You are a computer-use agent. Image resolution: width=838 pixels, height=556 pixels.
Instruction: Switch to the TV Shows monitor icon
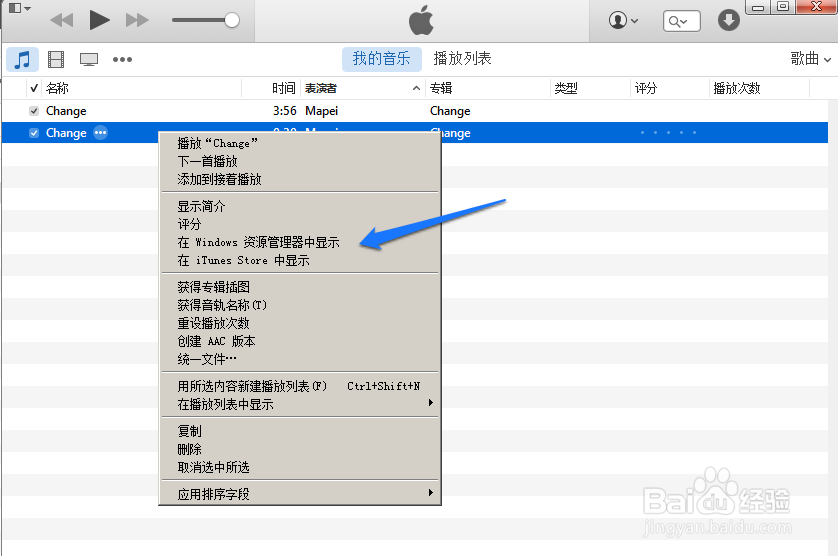pos(89,59)
